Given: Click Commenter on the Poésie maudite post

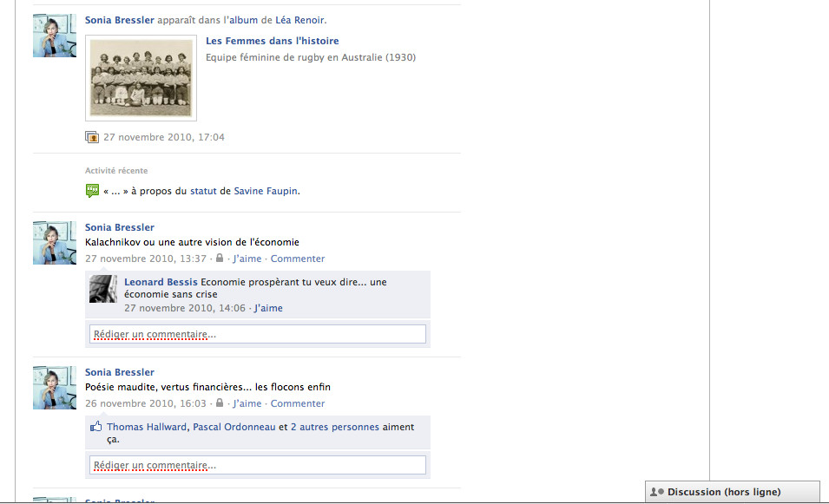Looking at the screenshot, I should pos(298,403).
